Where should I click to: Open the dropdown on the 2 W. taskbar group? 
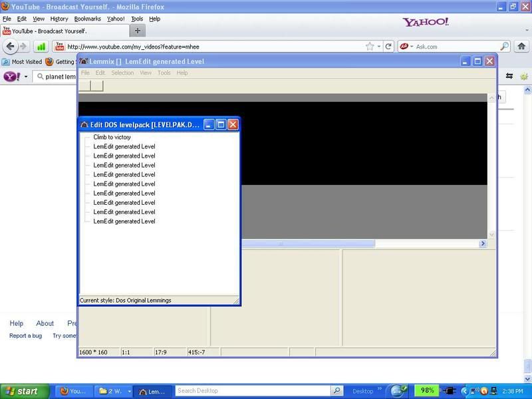129,391
